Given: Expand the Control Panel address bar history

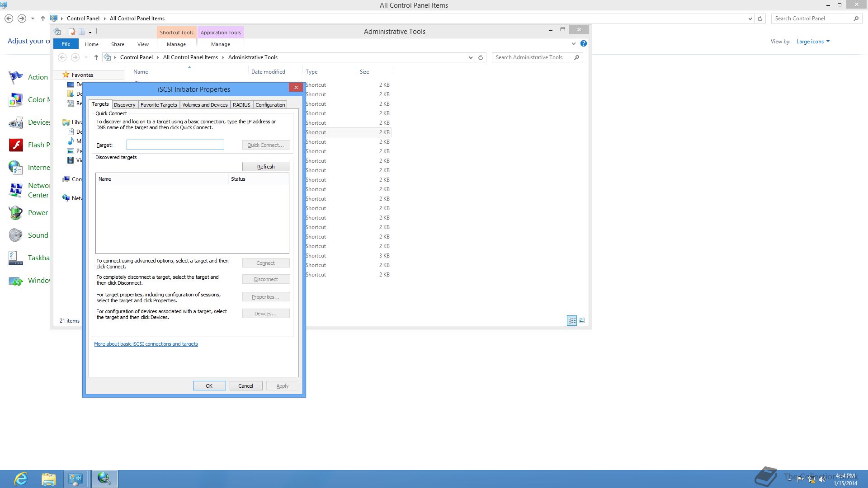Looking at the screenshot, I should tap(750, 19).
